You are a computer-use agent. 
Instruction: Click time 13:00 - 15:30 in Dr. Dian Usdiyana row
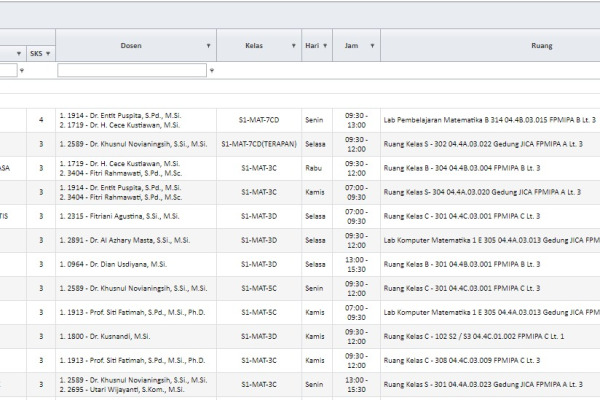[356, 264]
